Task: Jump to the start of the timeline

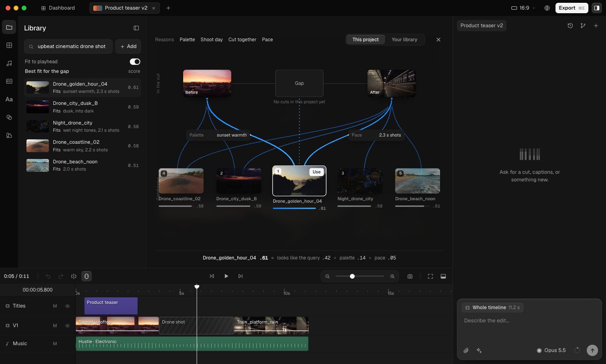Action: [x=212, y=276]
